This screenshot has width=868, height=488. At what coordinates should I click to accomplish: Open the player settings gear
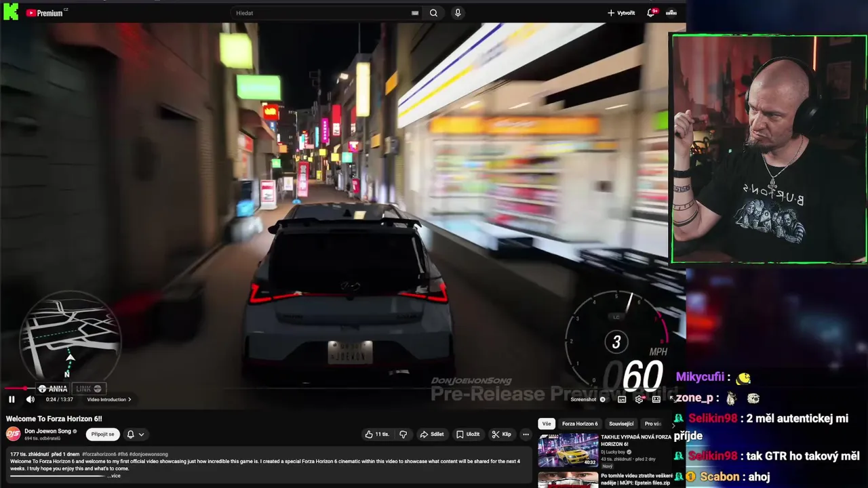coord(639,399)
